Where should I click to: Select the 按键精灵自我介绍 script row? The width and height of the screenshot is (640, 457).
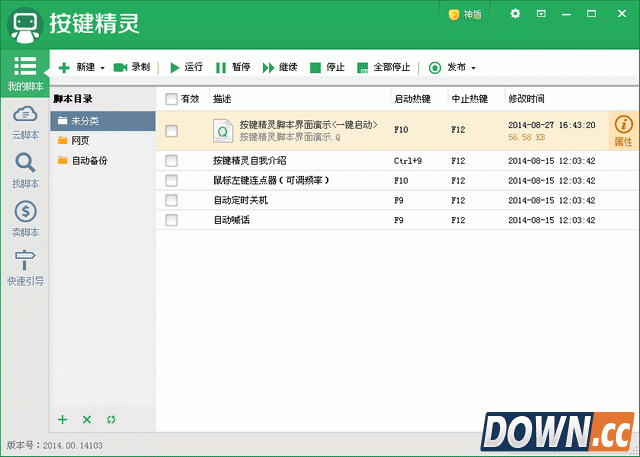point(398,161)
